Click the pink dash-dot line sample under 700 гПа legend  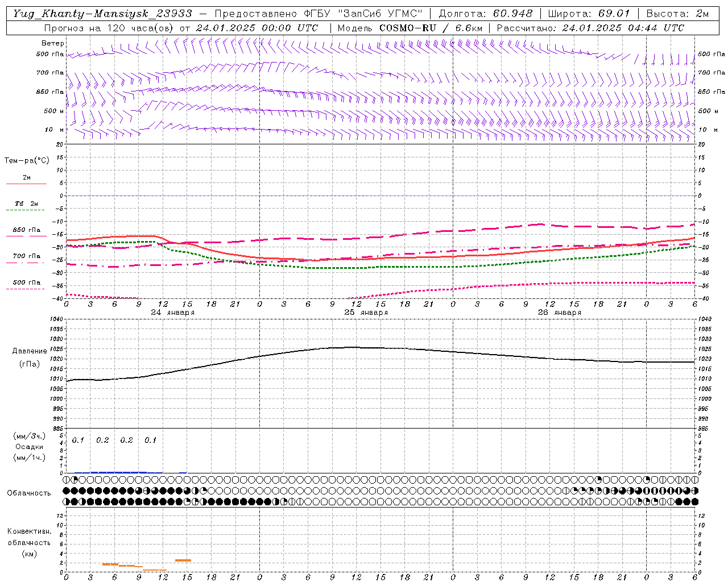(x=26, y=263)
